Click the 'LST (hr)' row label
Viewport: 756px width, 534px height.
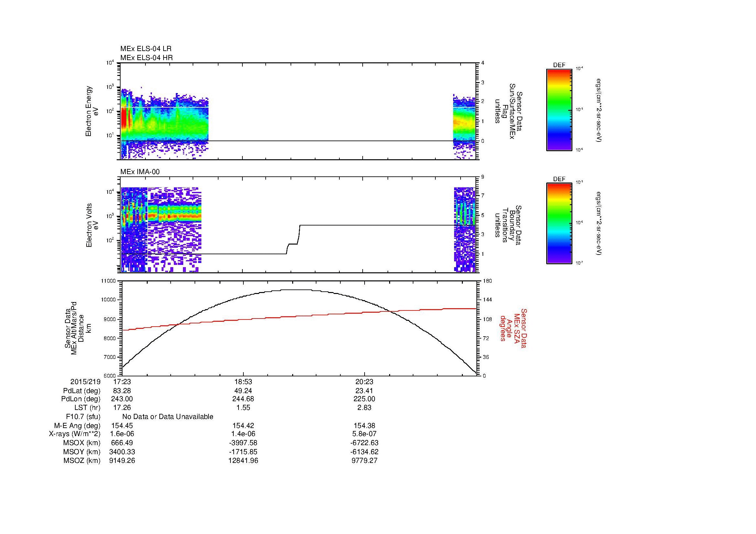tap(87, 408)
